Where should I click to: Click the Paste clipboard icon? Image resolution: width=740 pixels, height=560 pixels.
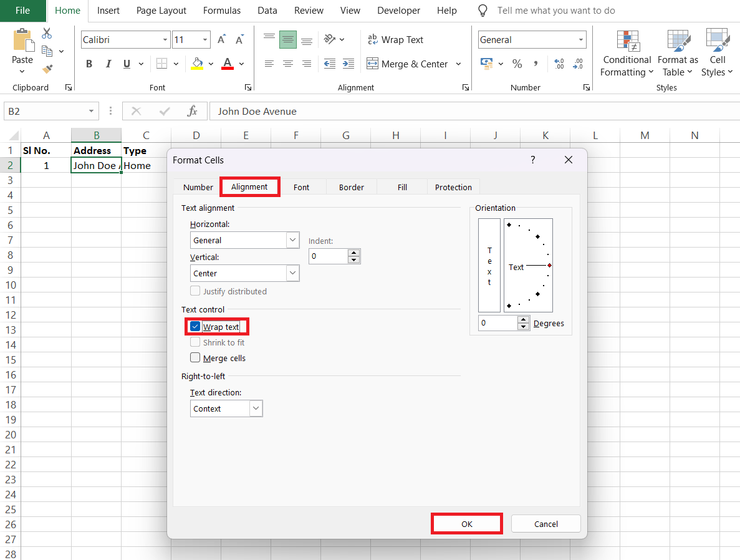pyautogui.click(x=22, y=40)
